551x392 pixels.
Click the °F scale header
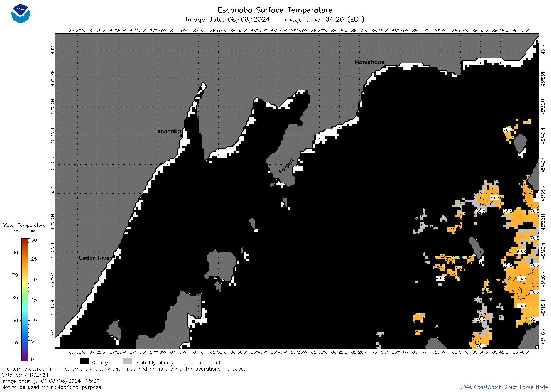point(16,232)
